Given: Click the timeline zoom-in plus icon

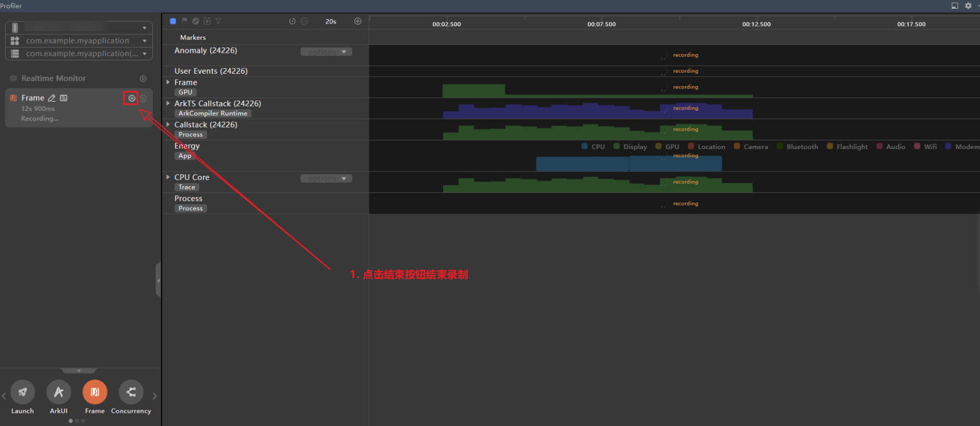Looking at the screenshot, I should point(358,21).
